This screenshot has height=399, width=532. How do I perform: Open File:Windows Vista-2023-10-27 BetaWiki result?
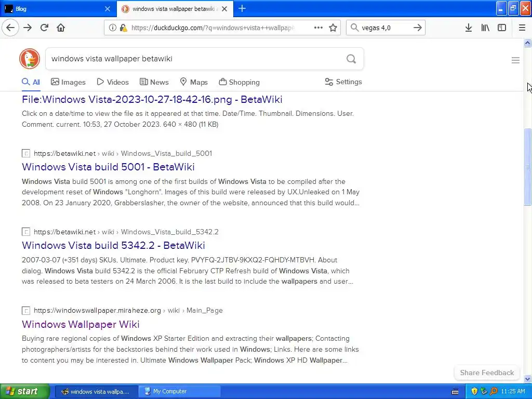click(x=152, y=99)
